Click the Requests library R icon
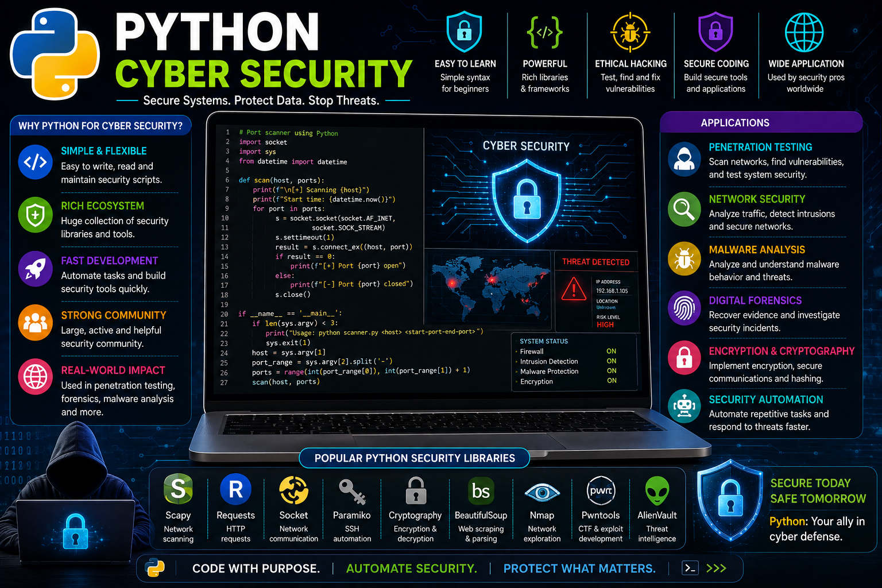The width and height of the screenshot is (882, 588). [x=235, y=489]
